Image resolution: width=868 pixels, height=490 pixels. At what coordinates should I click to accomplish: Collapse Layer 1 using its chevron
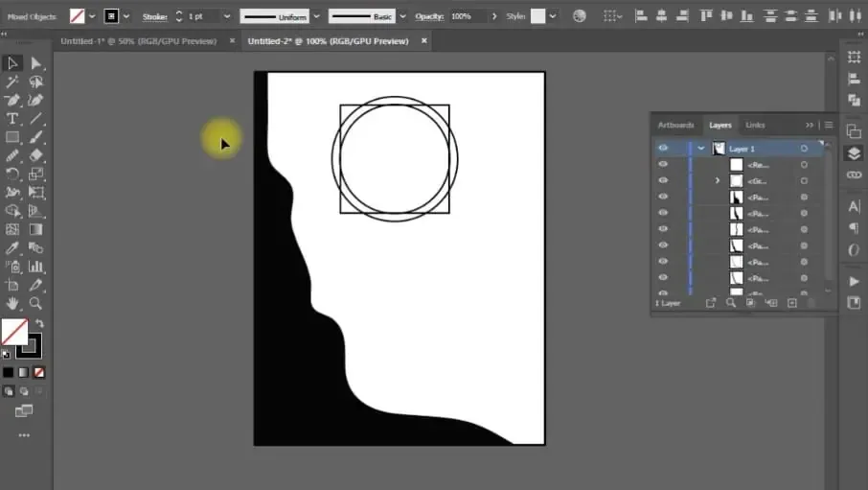(x=701, y=149)
